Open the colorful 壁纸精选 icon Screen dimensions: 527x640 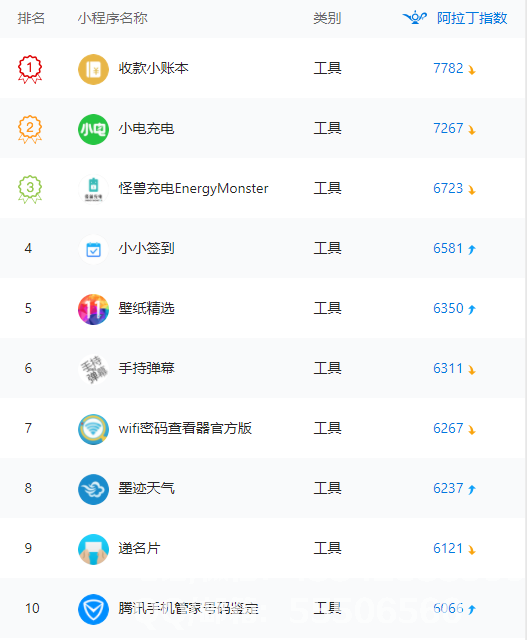93,309
